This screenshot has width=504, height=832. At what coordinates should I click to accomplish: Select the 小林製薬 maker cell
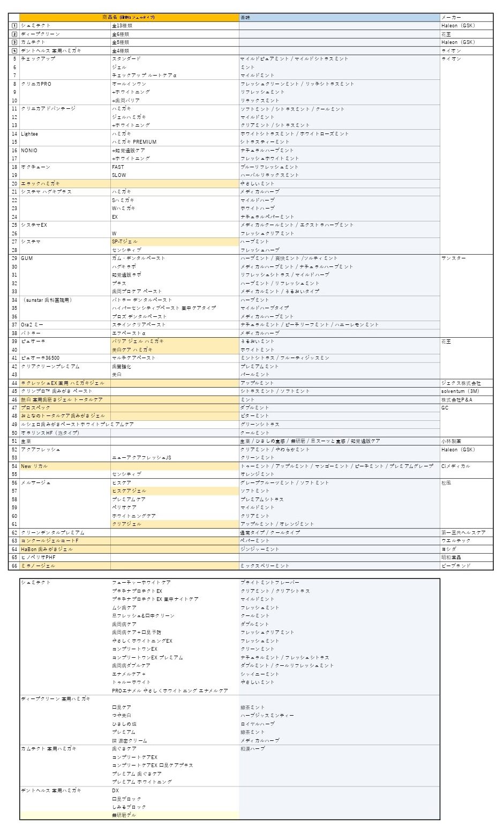[467, 441]
